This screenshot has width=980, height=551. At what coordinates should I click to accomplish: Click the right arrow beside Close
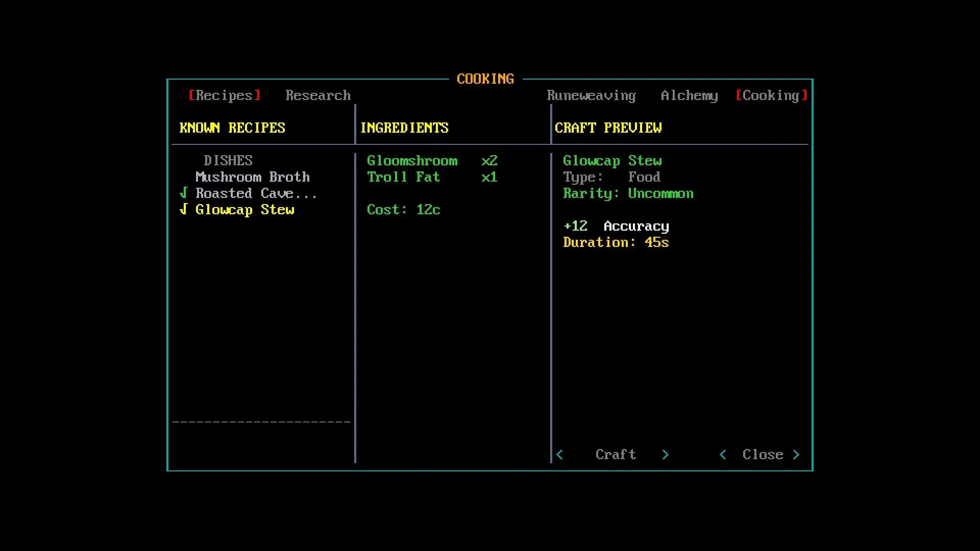click(x=796, y=454)
